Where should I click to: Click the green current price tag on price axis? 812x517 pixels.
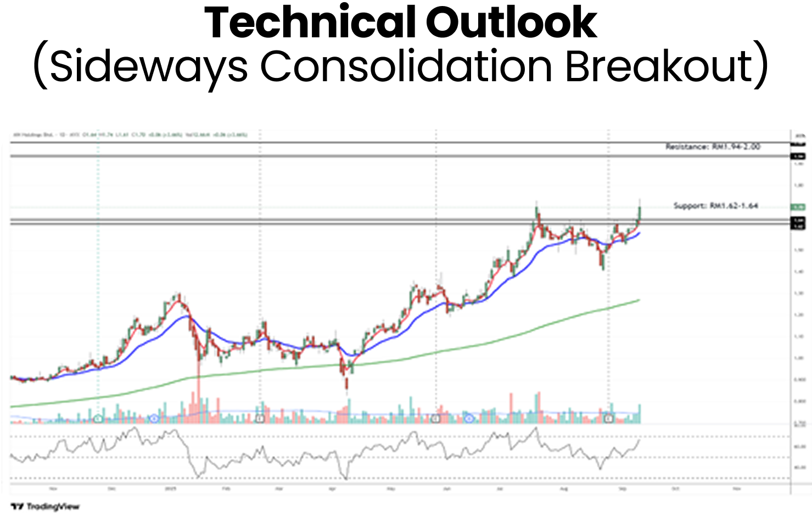[x=797, y=207]
